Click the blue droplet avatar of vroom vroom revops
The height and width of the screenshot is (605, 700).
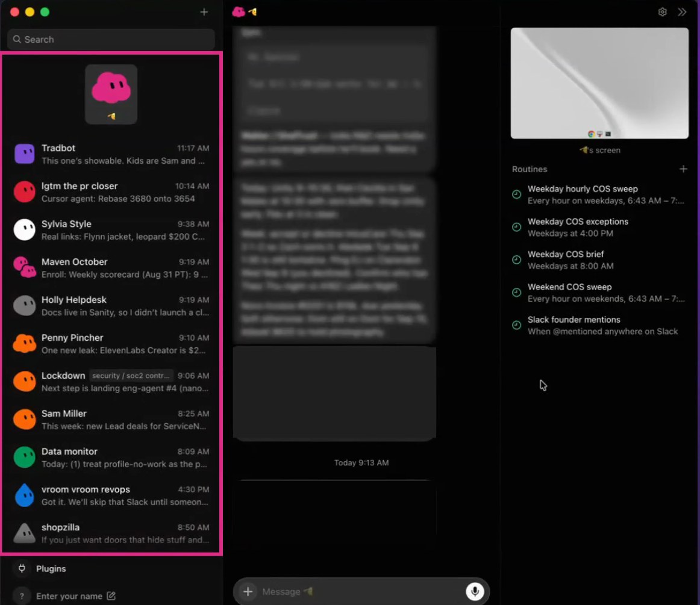(25, 495)
